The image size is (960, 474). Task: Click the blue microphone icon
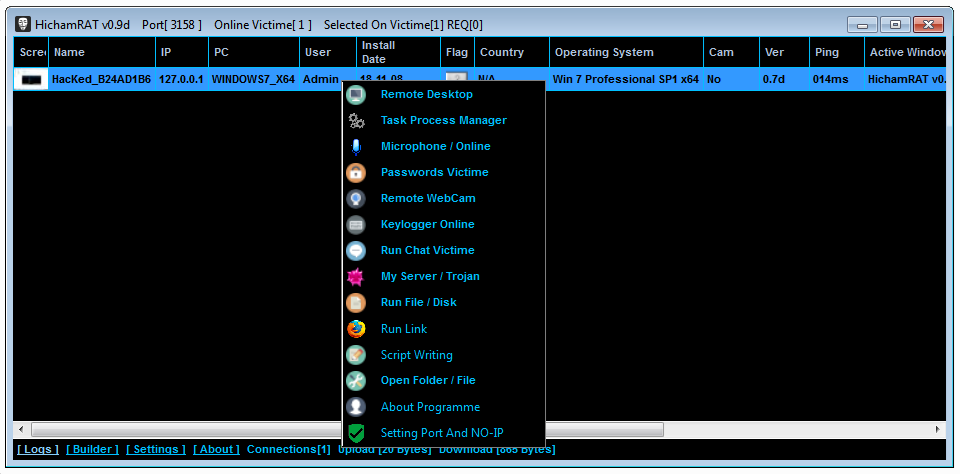point(356,146)
